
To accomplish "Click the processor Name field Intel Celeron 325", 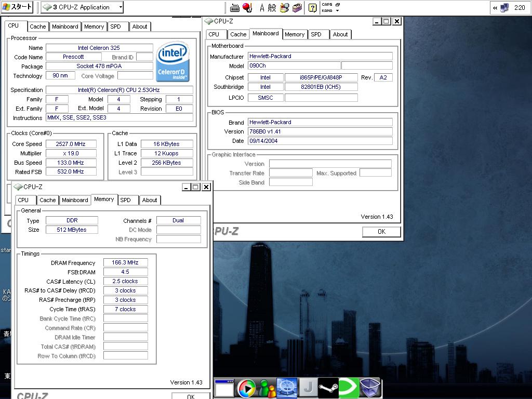I will click(x=99, y=48).
